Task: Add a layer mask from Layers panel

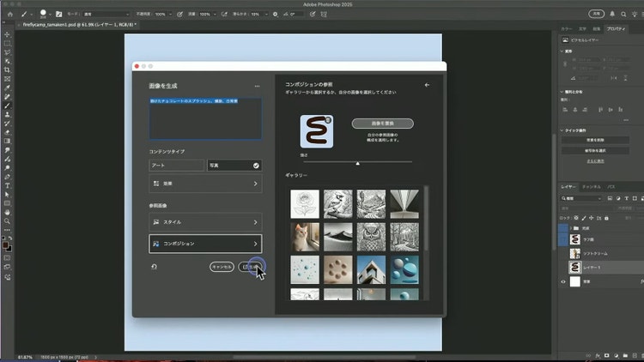Action: [x=606, y=355]
